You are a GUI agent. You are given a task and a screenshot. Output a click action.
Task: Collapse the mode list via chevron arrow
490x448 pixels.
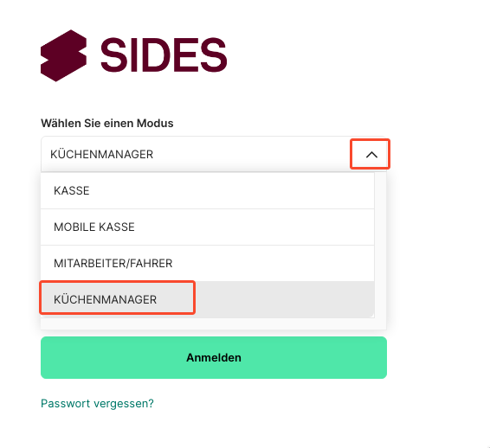[x=371, y=155]
